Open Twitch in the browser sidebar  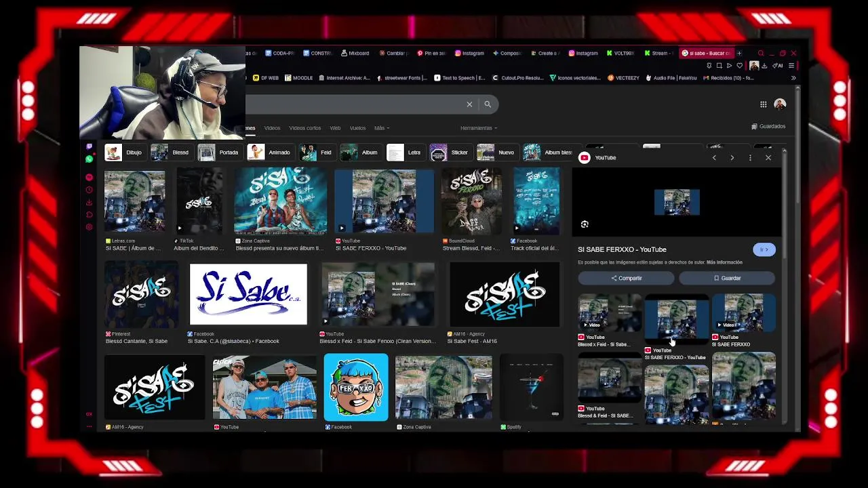point(89,146)
